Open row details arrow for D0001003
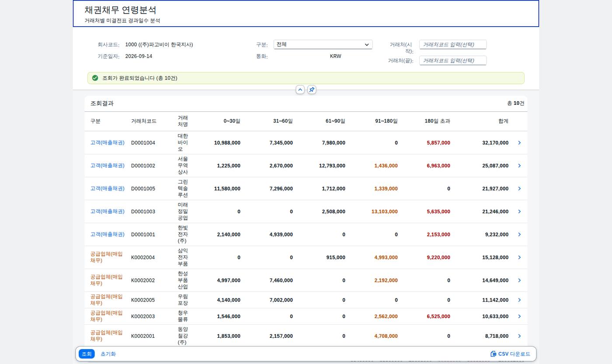 point(519,211)
